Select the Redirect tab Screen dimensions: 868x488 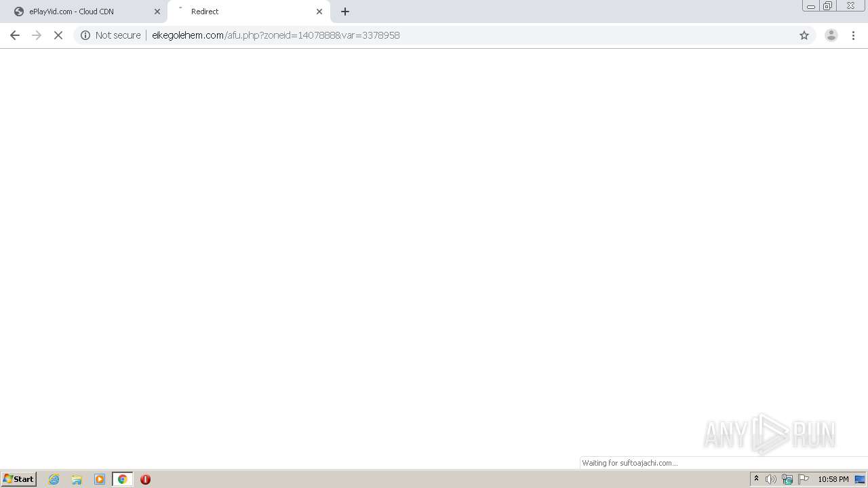(248, 12)
